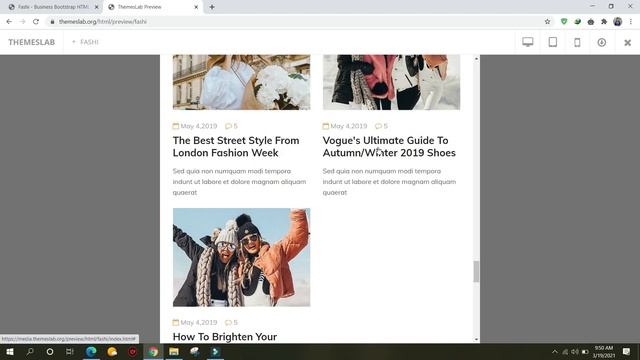Viewport: 640px width, 360px height.
Task: Click the white flowers blog image
Action: (x=241, y=82)
